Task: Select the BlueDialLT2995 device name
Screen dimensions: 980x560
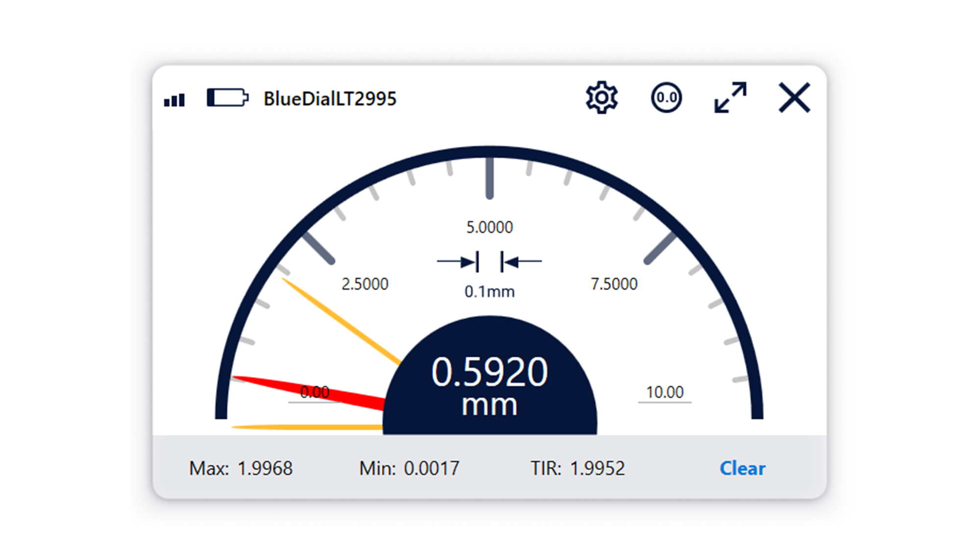Action: point(330,97)
